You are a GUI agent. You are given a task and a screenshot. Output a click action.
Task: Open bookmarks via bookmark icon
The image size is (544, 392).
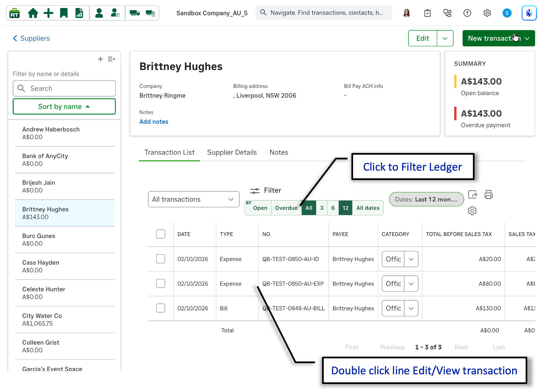(x=64, y=13)
